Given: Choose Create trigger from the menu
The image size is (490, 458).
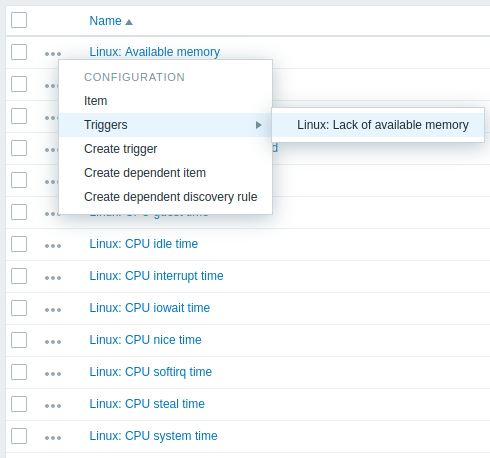Looking at the screenshot, I should point(166,149).
